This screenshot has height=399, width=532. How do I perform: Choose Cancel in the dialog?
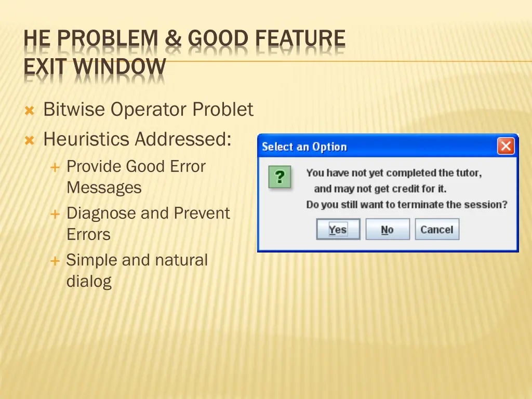point(436,230)
